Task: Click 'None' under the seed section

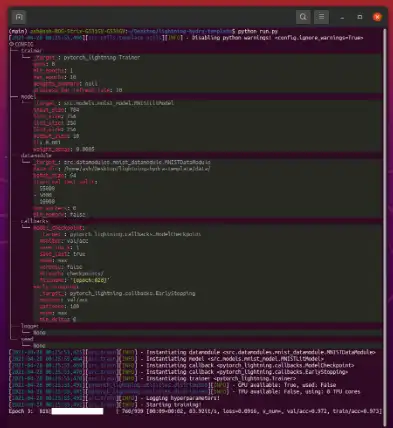Action: point(39,346)
